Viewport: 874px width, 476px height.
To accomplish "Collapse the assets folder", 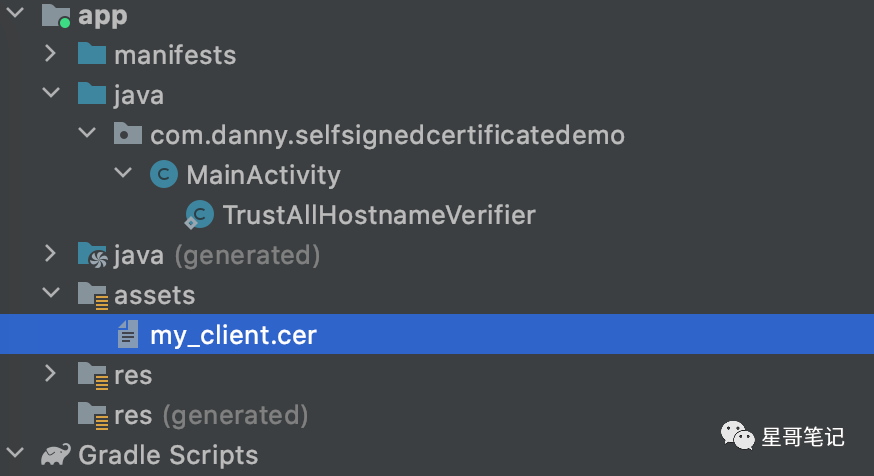I will (51, 293).
